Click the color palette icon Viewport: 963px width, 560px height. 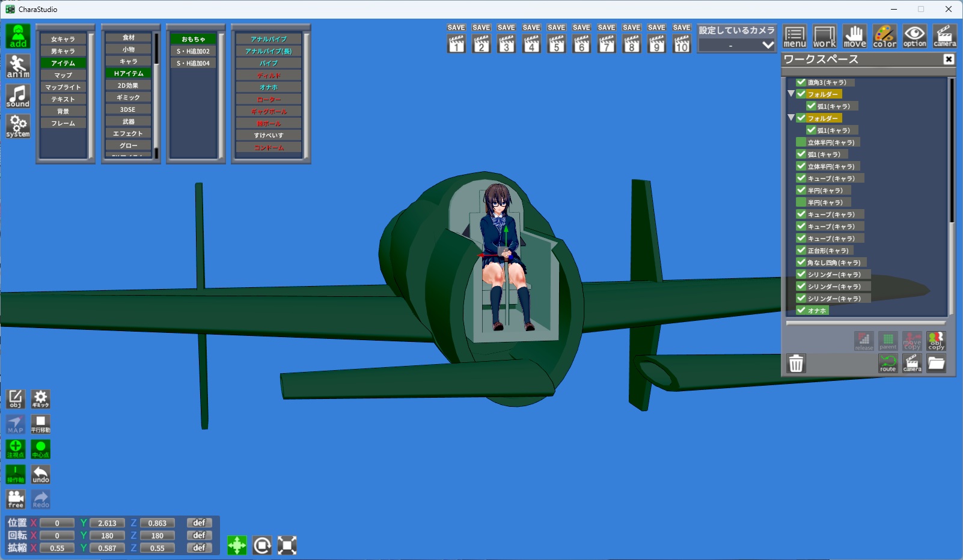pos(884,37)
